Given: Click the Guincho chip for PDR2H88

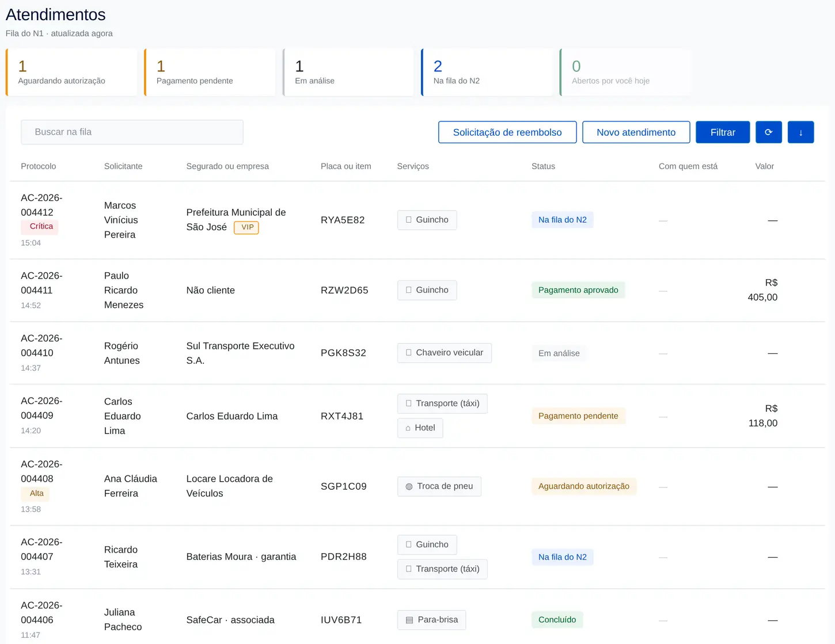Looking at the screenshot, I should [x=427, y=544].
